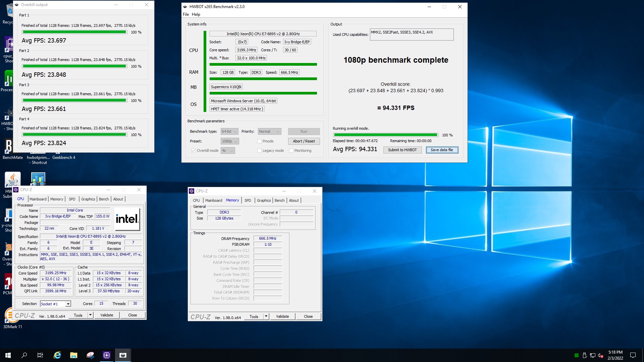Image resolution: width=644 pixels, height=362 pixels.
Task: Click the Supermicro X10QBi motherboard field
Action: [x=226, y=87]
